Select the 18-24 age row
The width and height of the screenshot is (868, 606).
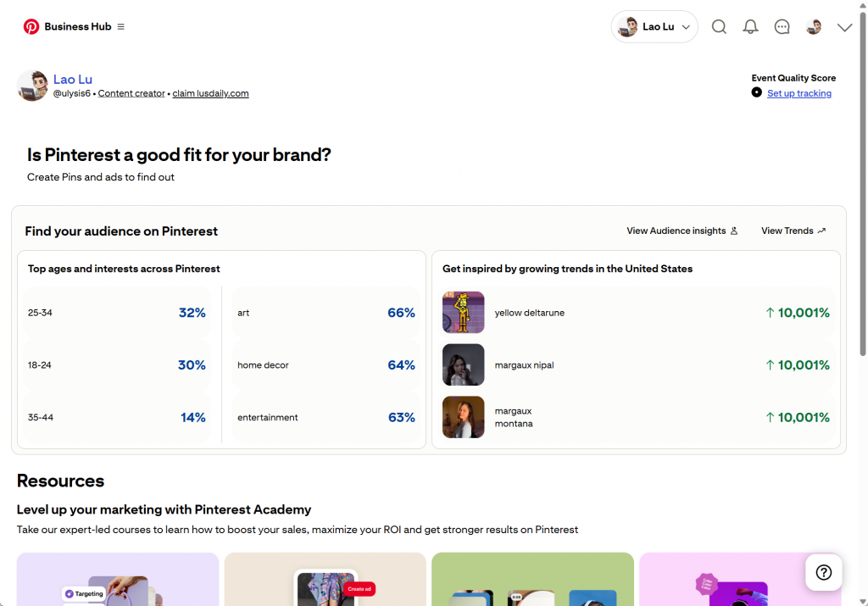tap(117, 365)
